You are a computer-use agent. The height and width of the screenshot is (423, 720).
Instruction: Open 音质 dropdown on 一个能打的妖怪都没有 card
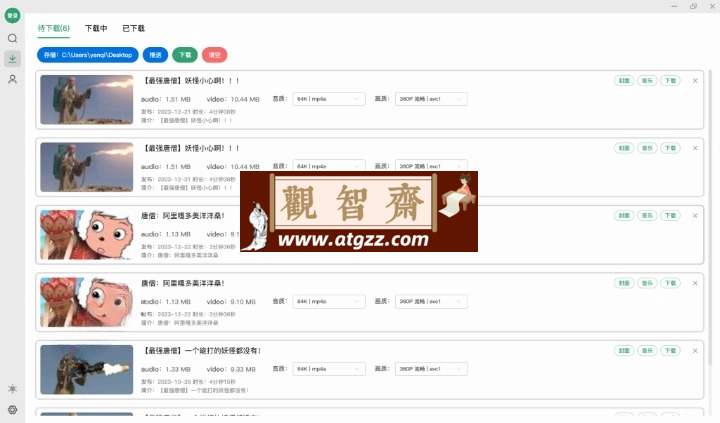click(329, 369)
